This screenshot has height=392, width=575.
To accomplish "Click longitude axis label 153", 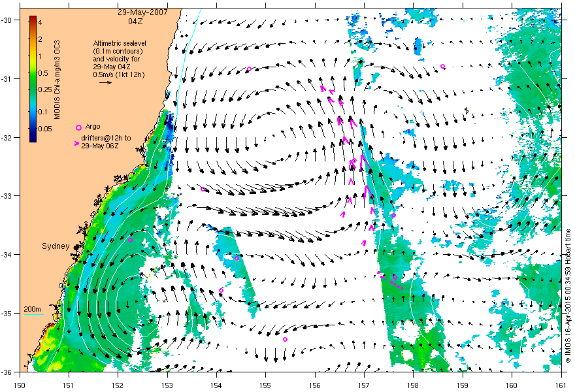I will click(x=167, y=385).
